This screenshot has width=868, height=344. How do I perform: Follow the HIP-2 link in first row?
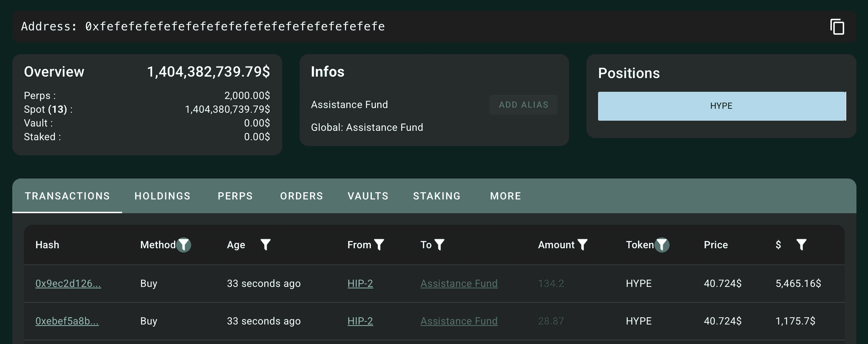(360, 284)
